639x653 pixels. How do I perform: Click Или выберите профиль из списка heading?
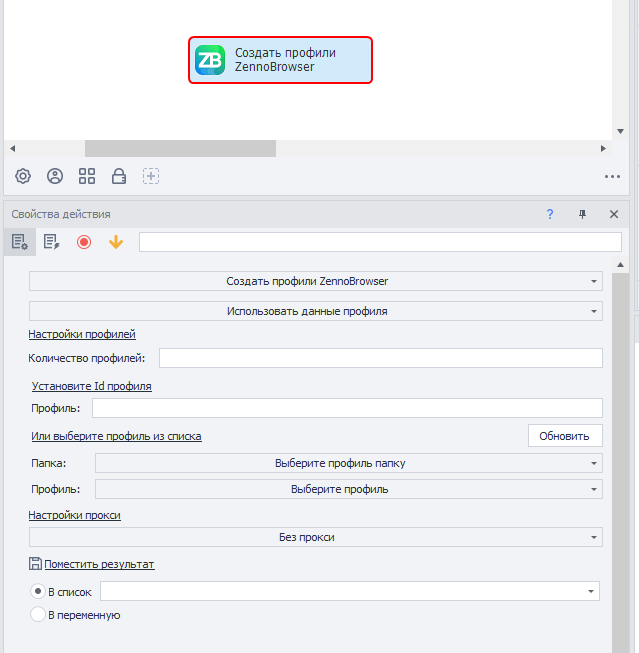tap(117, 436)
